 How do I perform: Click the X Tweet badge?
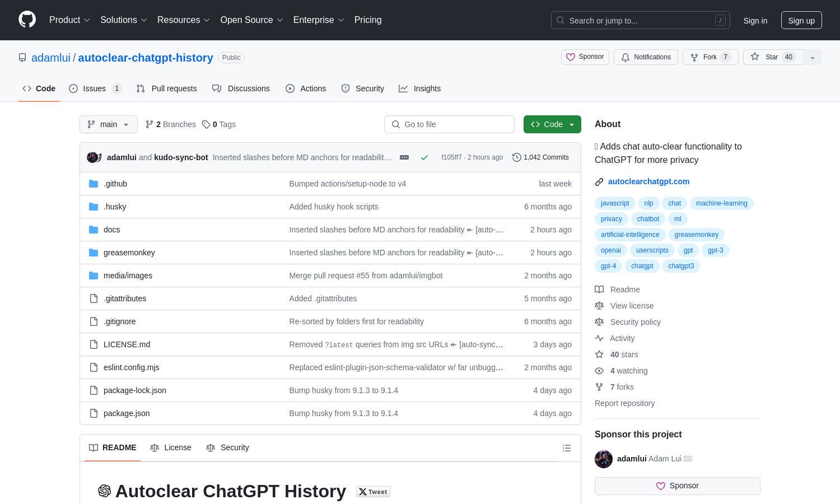coord(373,492)
